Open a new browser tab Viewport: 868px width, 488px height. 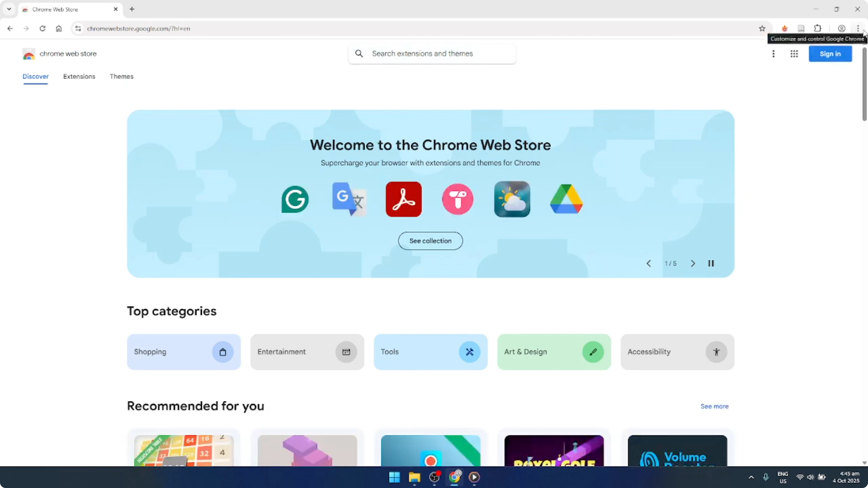coord(132,9)
